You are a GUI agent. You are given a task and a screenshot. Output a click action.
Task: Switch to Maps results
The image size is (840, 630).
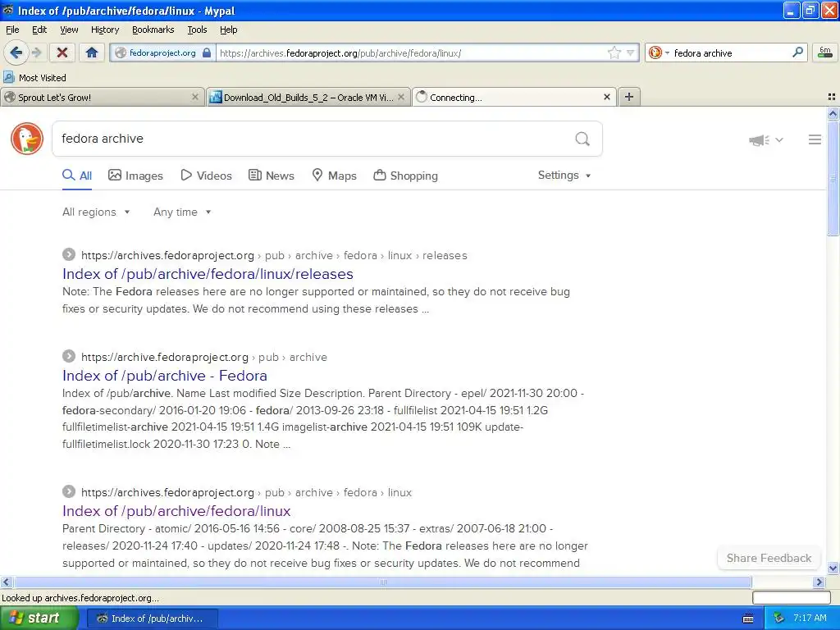coord(335,176)
